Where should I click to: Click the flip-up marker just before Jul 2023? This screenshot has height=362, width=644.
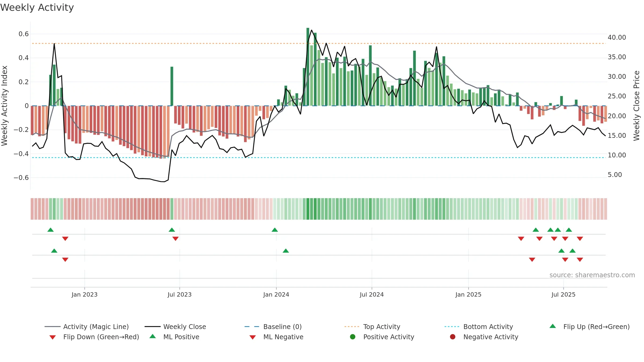click(x=172, y=230)
